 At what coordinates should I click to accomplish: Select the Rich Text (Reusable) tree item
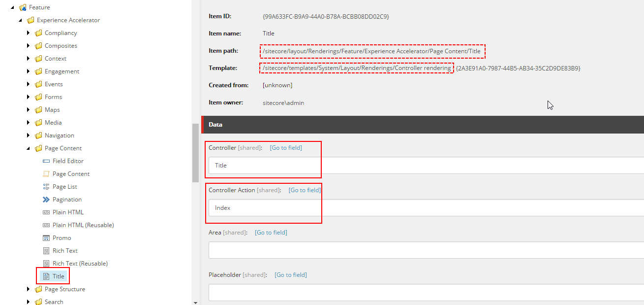coord(80,264)
